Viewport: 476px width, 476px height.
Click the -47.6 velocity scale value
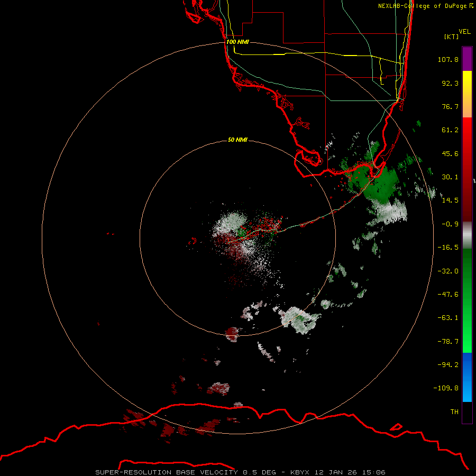coord(448,295)
